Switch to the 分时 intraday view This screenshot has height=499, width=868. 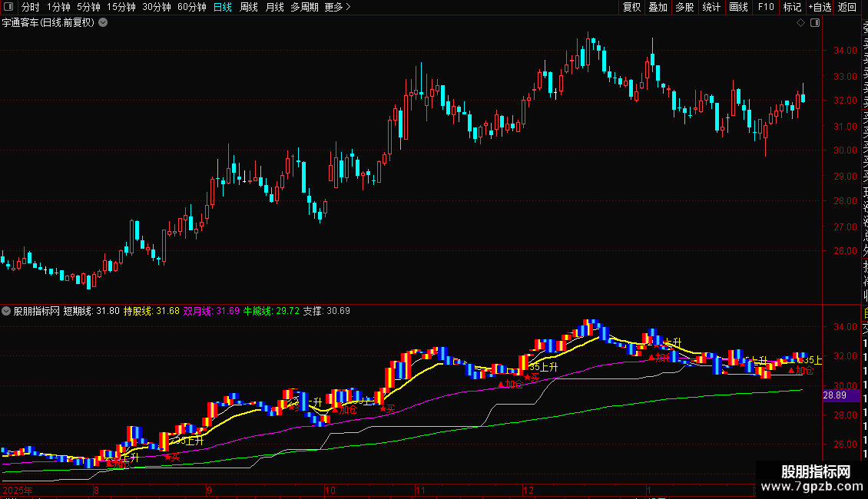point(31,8)
